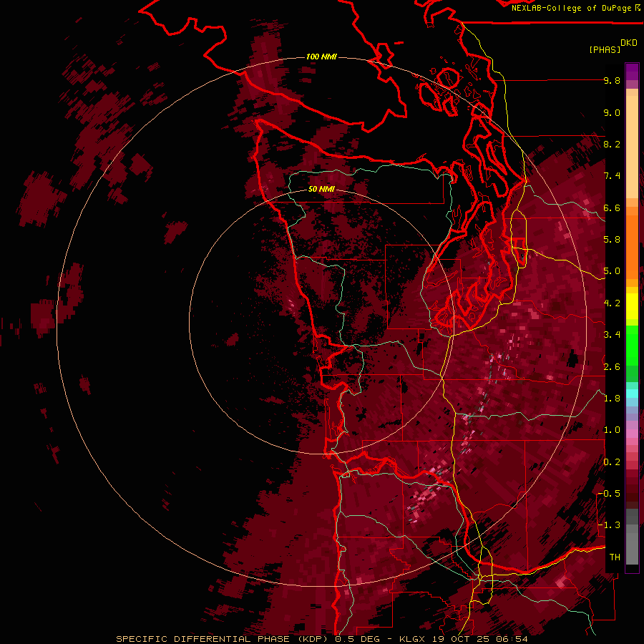This screenshot has height=644, width=644.
Task: Pick the cyan band in the color scale
Action: [x=632, y=394]
